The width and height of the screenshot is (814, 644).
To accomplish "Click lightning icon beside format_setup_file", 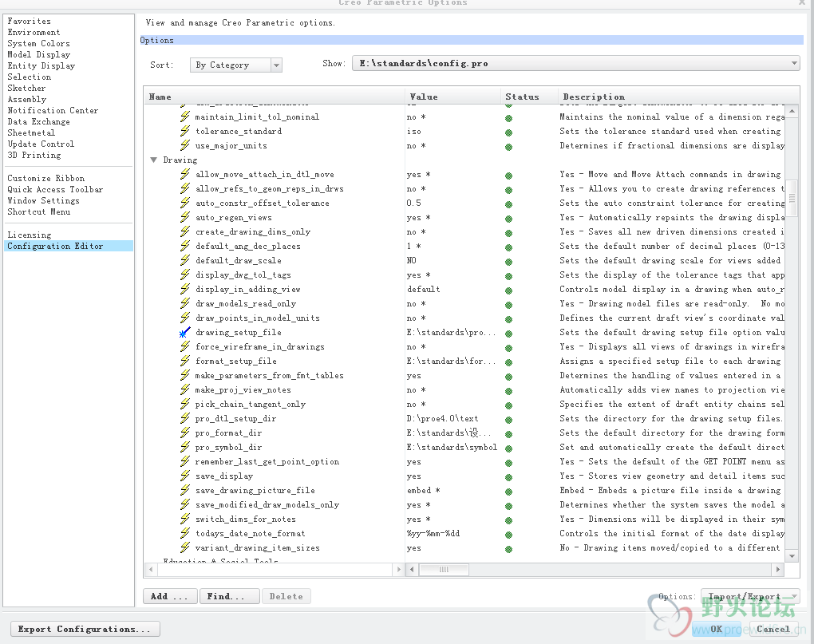I will [185, 362].
